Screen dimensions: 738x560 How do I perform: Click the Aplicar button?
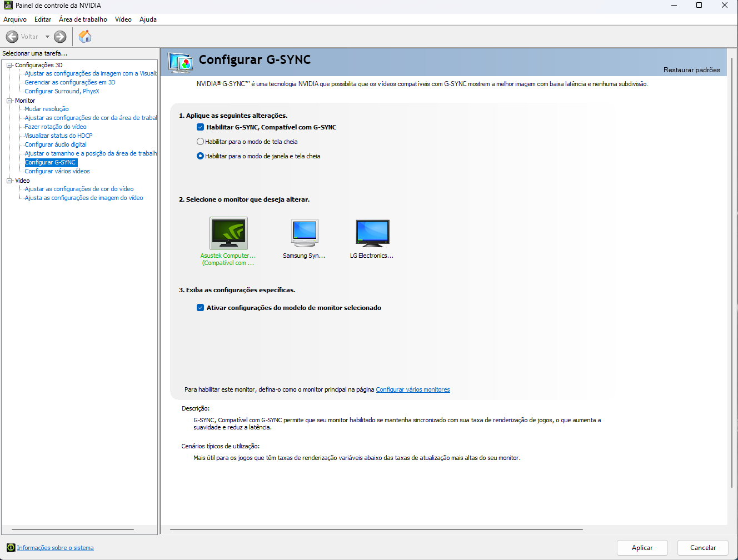coord(642,548)
